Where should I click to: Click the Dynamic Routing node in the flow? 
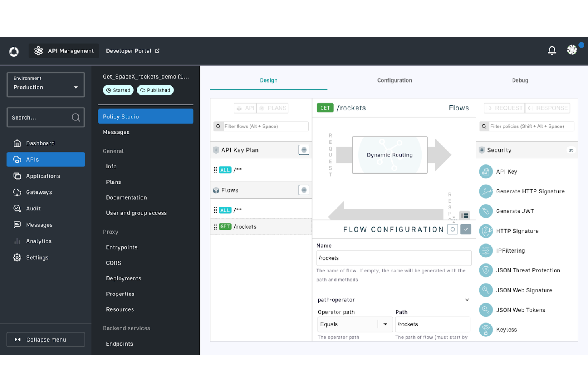pyautogui.click(x=389, y=155)
